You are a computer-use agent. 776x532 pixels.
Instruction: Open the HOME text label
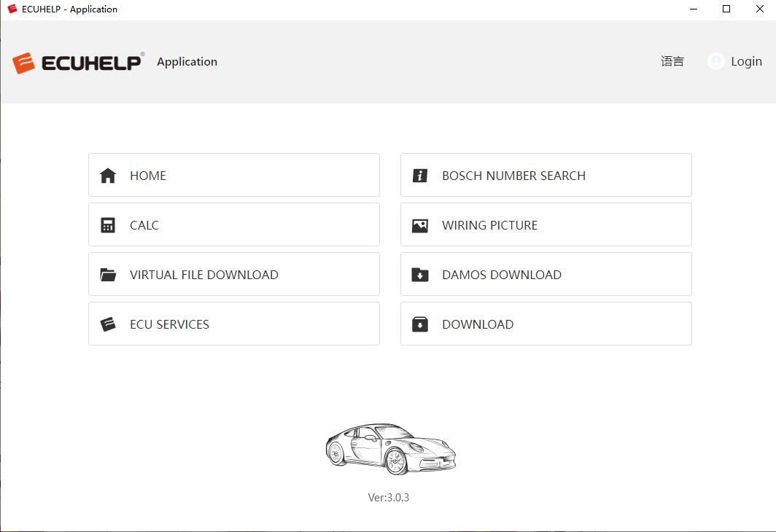pos(148,176)
